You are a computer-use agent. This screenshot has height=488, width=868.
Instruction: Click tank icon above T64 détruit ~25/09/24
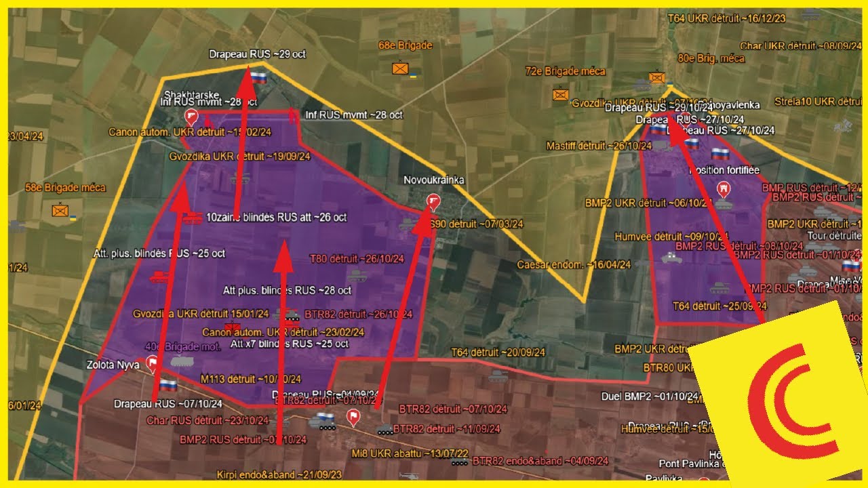pyautogui.click(x=719, y=287)
